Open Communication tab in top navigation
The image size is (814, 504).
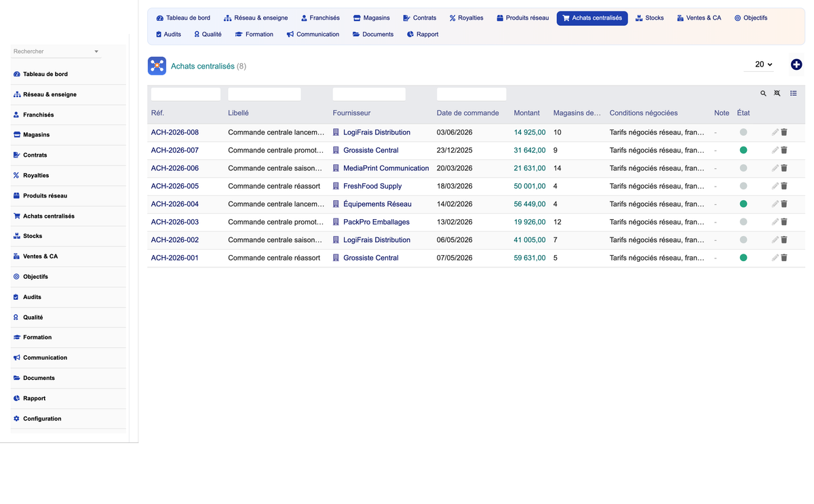pos(313,34)
